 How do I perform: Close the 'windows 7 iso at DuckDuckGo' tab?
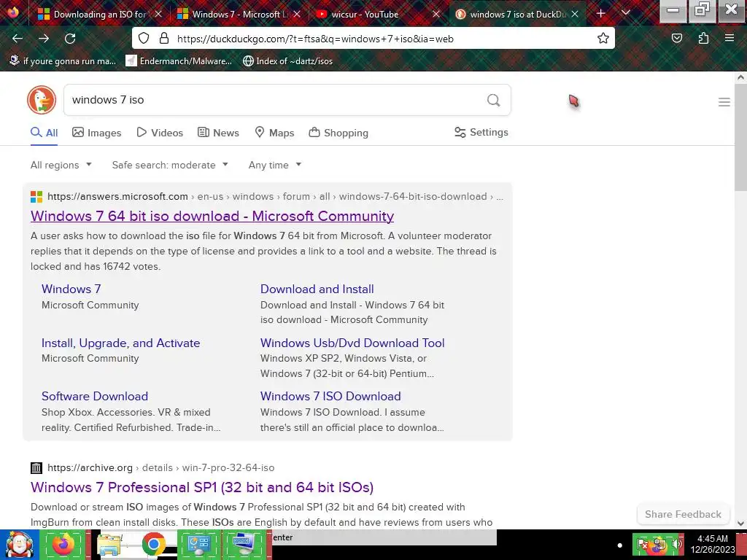pos(575,15)
